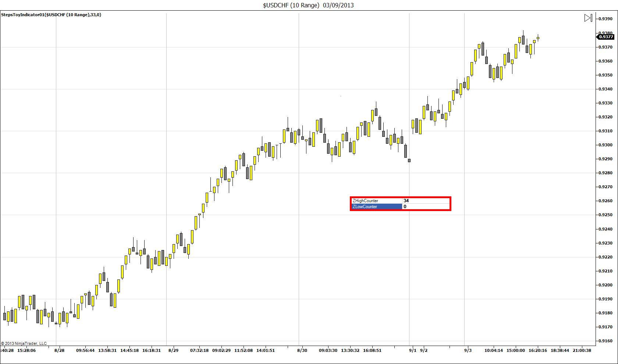Image resolution: width=618 pixels, height=364 pixels.
Task: Click the 0.9220 price axis label
Action: tap(605, 257)
